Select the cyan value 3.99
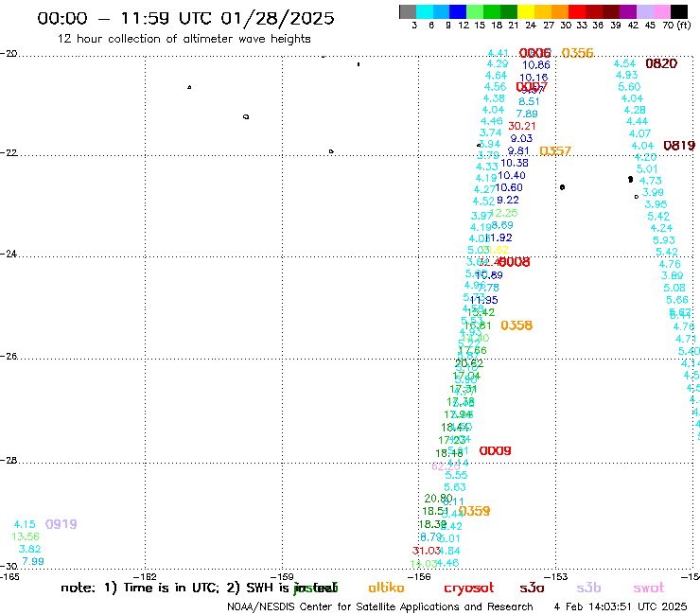This screenshot has height=615, width=700. tap(653, 192)
